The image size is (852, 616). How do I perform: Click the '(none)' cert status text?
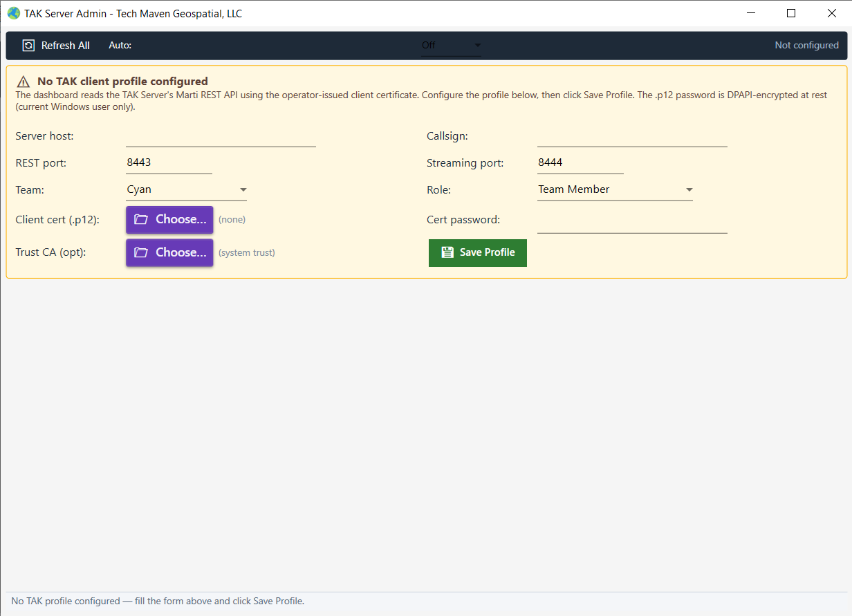(232, 219)
